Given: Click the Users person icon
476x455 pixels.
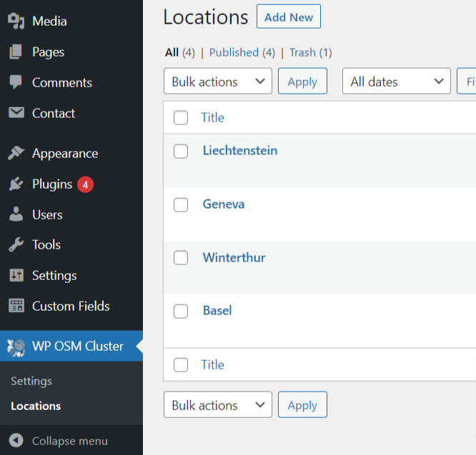Looking at the screenshot, I should coord(16,214).
